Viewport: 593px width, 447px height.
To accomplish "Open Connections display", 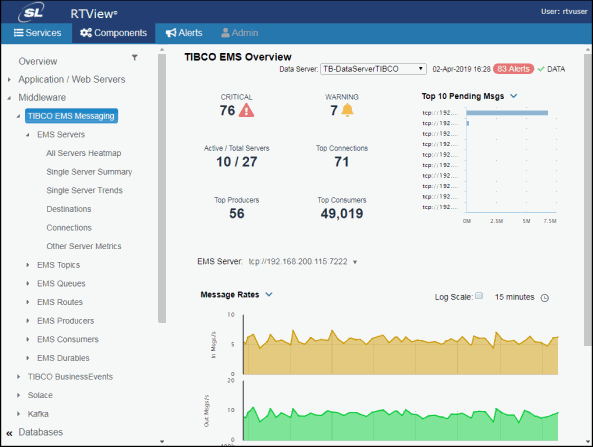I will point(69,228).
